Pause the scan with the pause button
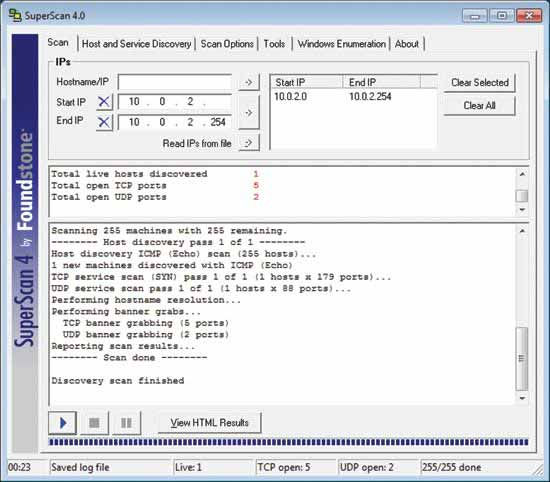The width and height of the screenshot is (550, 482). pyautogui.click(x=126, y=423)
